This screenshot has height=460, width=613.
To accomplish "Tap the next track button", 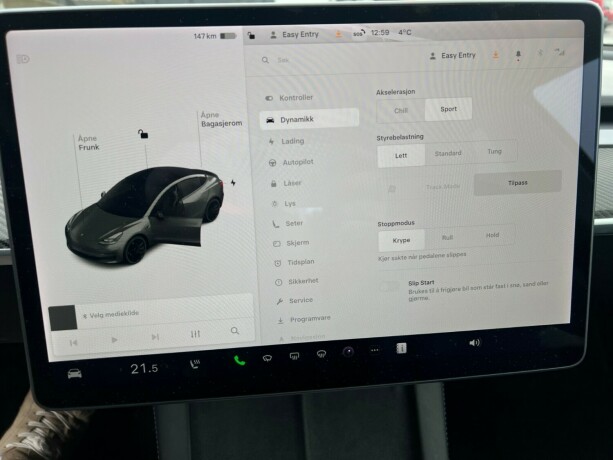I will coord(155,337).
